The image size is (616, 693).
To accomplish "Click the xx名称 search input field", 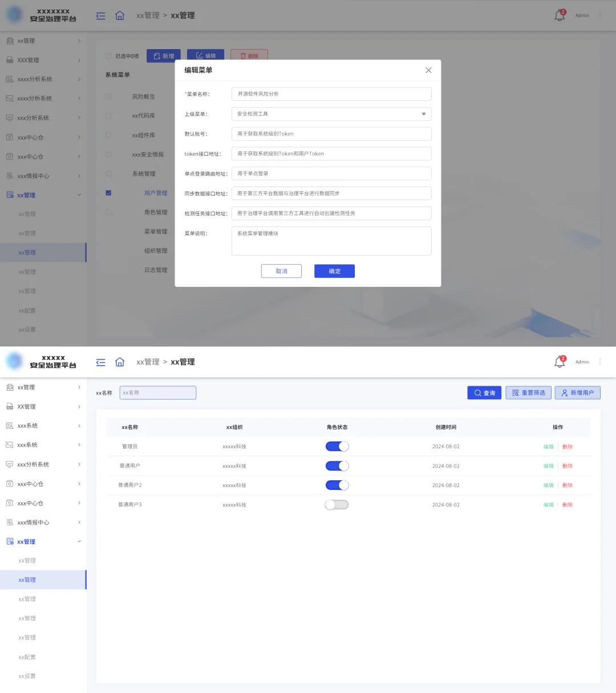I will [157, 392].
